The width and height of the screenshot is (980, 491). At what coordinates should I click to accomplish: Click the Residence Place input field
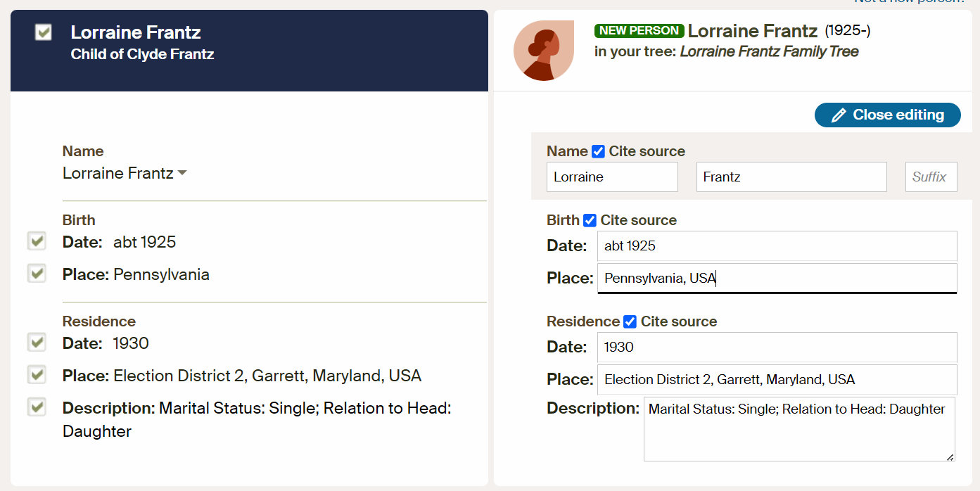click(x=777, y=380)
